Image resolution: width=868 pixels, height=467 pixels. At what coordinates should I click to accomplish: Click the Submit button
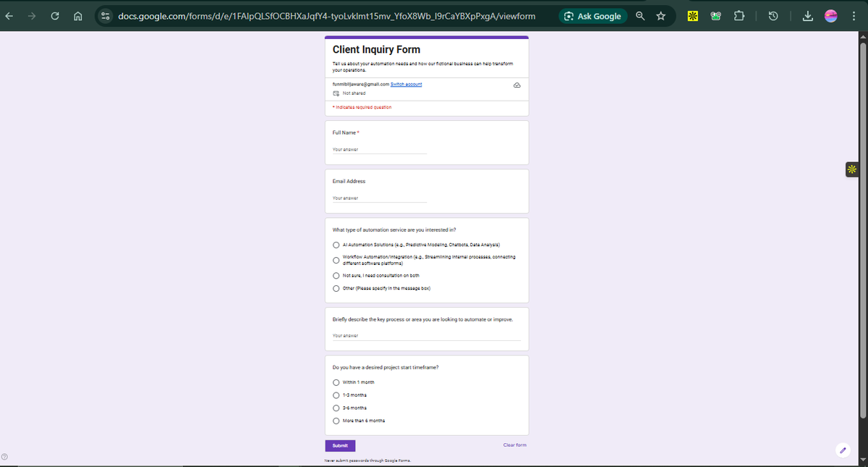340,445
